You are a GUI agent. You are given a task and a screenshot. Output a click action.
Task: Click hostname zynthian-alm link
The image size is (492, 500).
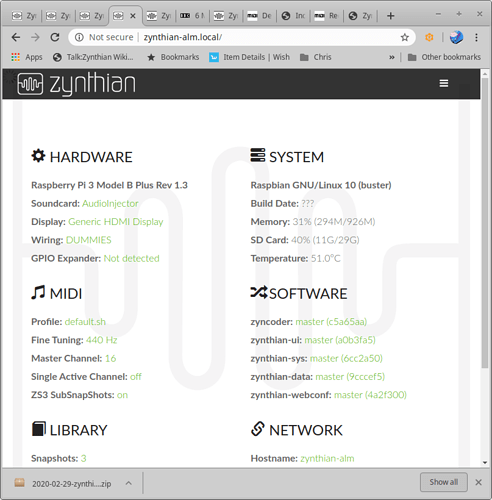coord(327,458)
